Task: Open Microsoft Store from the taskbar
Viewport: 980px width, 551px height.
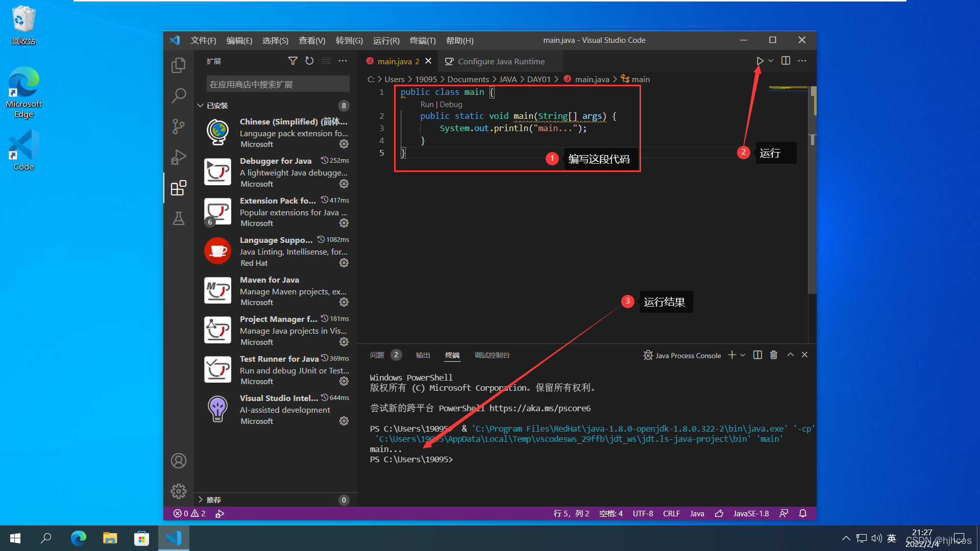Action: point(141,538)
